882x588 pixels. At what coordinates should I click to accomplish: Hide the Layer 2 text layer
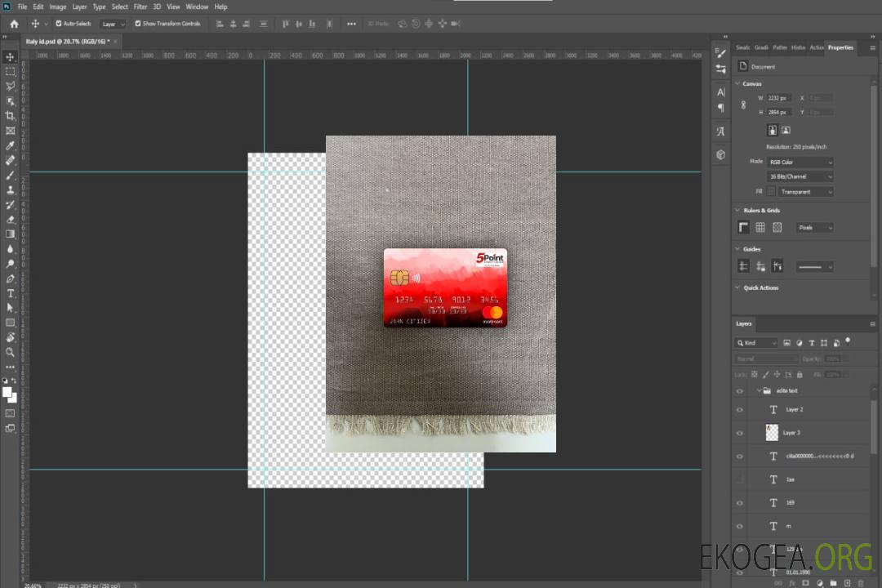[740, 410]
